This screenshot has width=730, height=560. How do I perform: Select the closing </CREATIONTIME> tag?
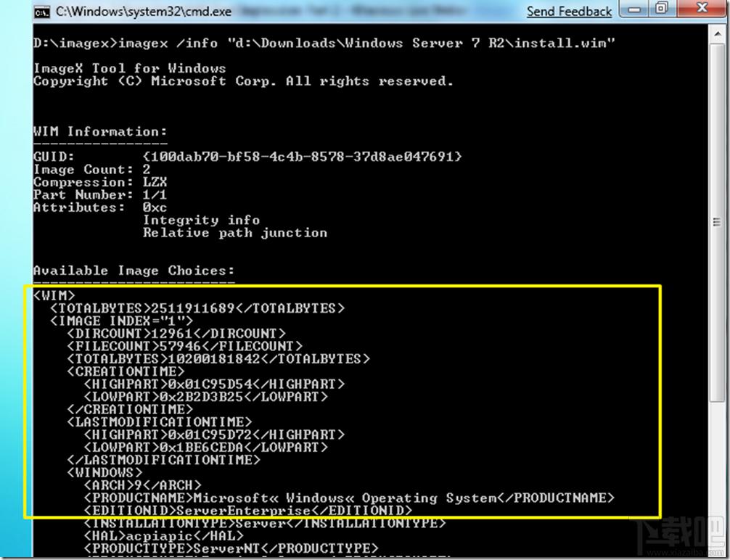tap(130, 409)
